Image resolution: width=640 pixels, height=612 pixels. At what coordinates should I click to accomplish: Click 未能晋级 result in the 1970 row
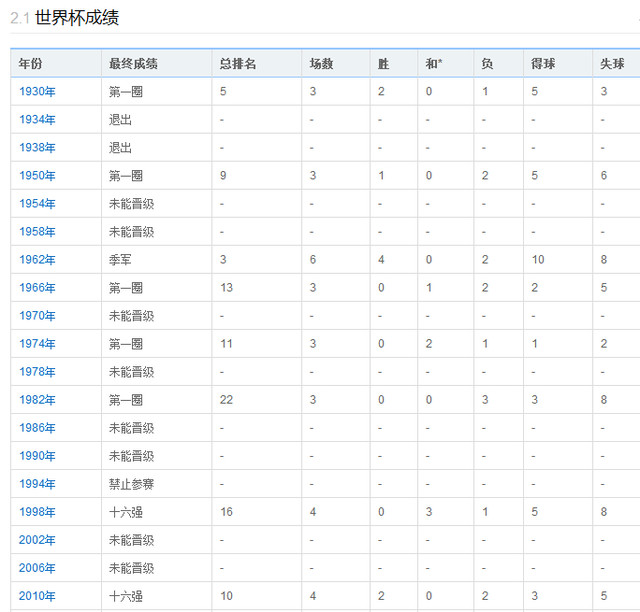click(131, 316)
